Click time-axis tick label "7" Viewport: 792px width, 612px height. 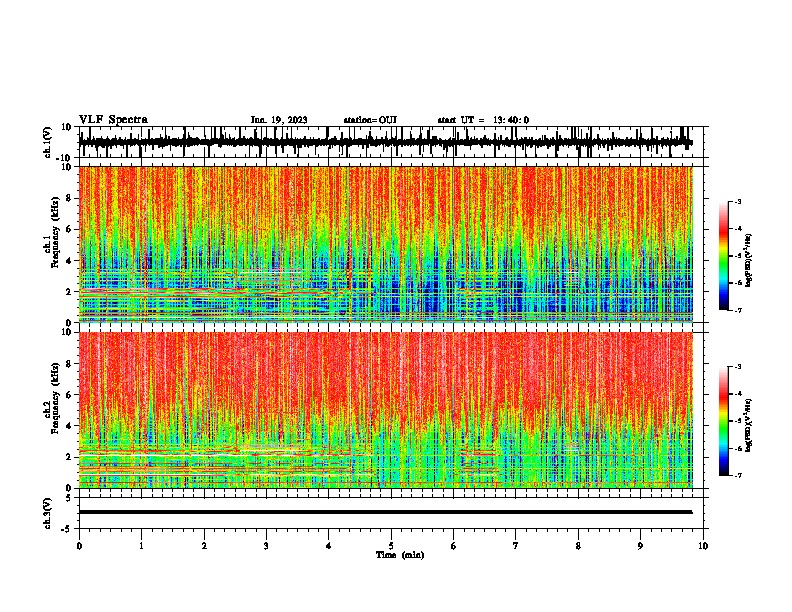tap(516, 546)
